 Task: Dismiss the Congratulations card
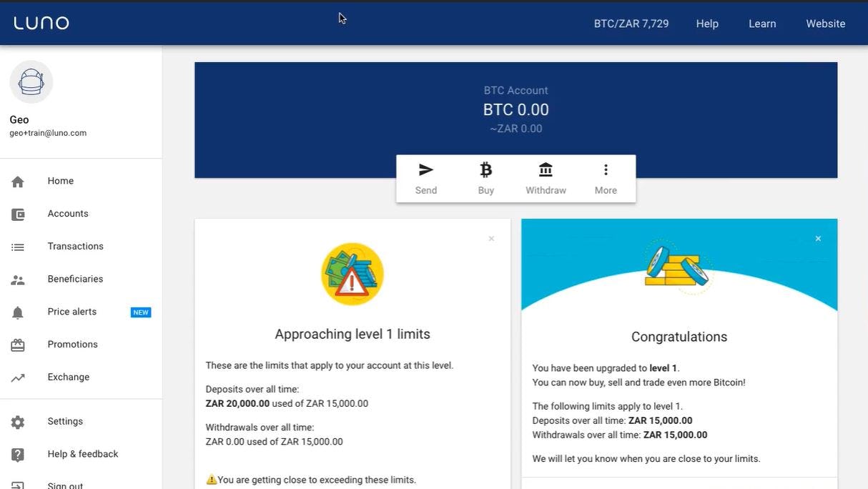coord(817,238)
